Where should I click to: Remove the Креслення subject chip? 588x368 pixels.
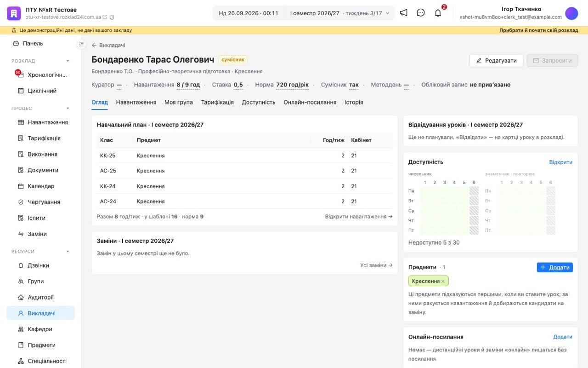click(443, 282)
